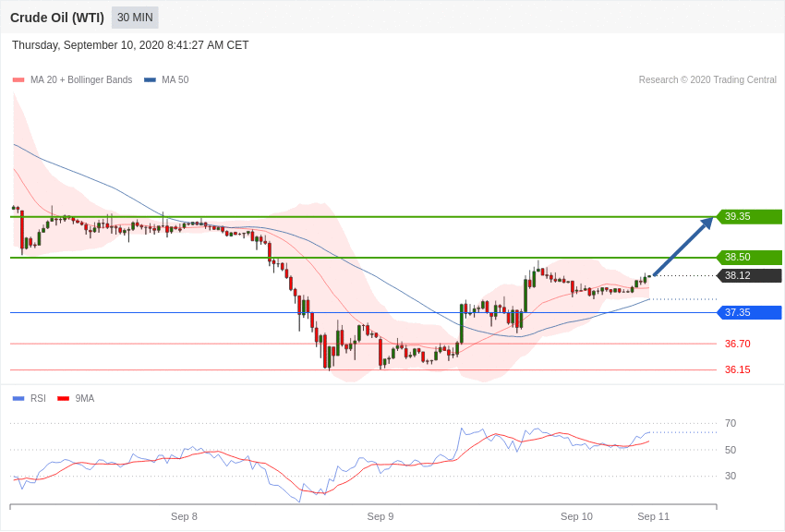Screen dimensions: 785x532
Task: Click the Crude Oil (WTI) chart title
Action: 57,18
